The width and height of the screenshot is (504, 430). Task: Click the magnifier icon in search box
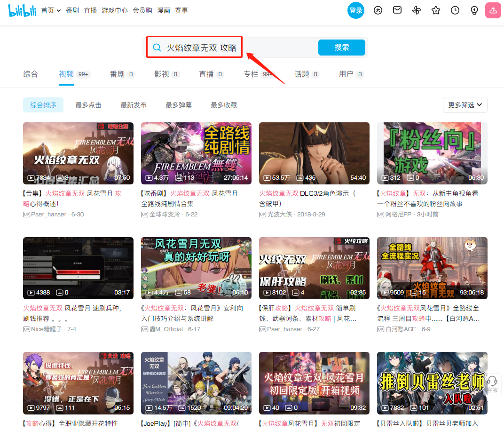[157, 48]
